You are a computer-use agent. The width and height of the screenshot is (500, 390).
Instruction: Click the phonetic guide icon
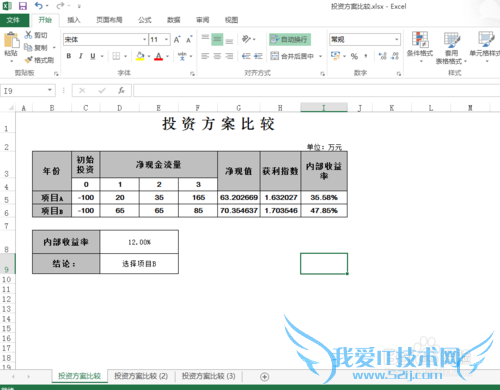(182, 56)
